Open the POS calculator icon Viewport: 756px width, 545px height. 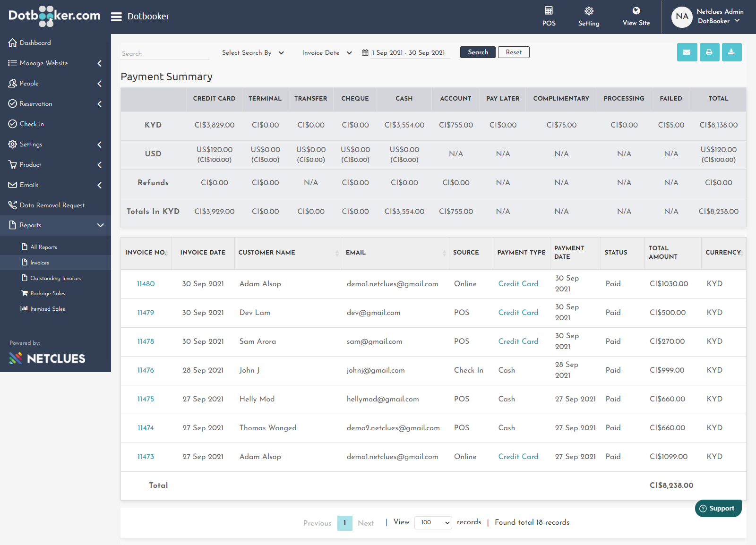(x=549, y=11)
